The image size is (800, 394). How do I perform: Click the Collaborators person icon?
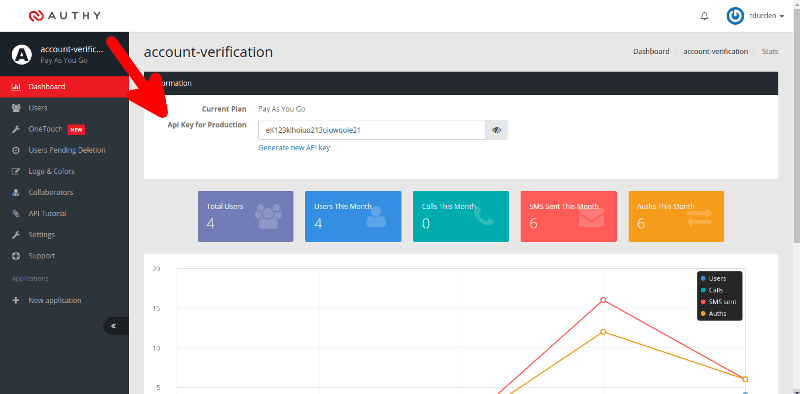click(x=16, y=192)
